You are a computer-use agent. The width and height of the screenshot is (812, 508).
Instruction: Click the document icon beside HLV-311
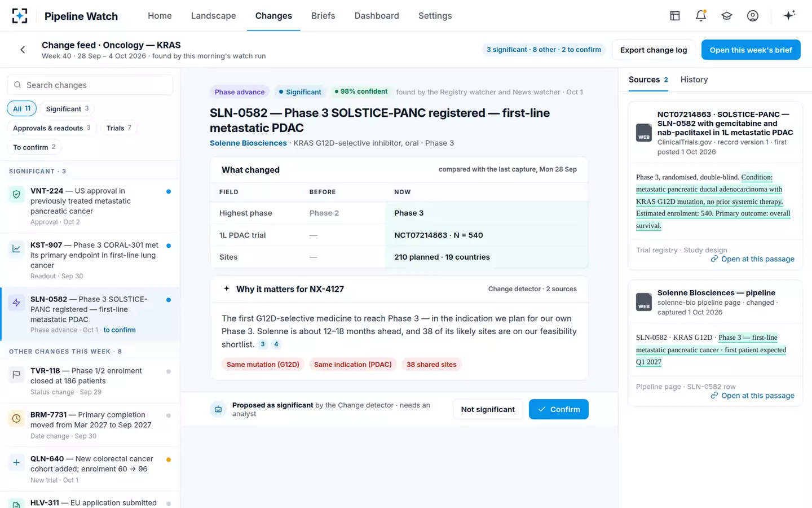[x=16, y=504]
